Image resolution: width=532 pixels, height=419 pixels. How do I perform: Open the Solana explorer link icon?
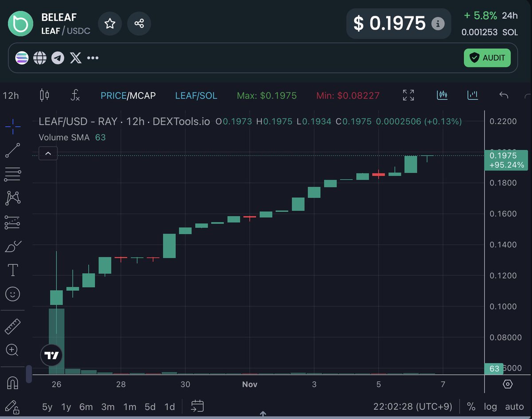tap(22, 58)
